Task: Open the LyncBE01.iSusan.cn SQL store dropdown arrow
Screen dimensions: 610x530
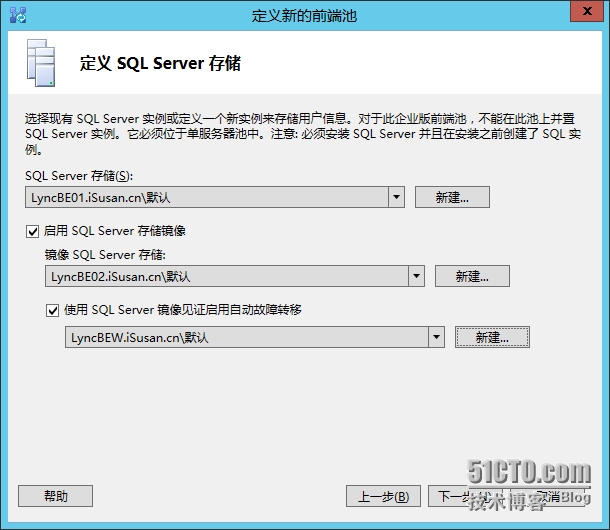Action: pyautogui.click(x=396, y=197)
